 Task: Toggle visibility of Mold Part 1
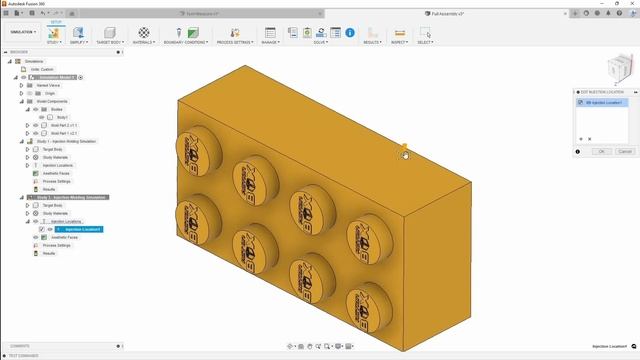(36, 133)
